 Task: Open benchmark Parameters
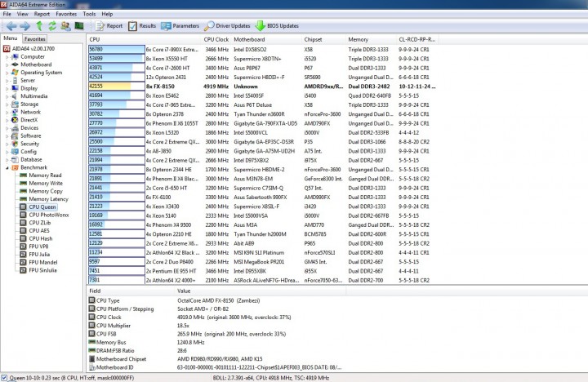click(180, 26)
